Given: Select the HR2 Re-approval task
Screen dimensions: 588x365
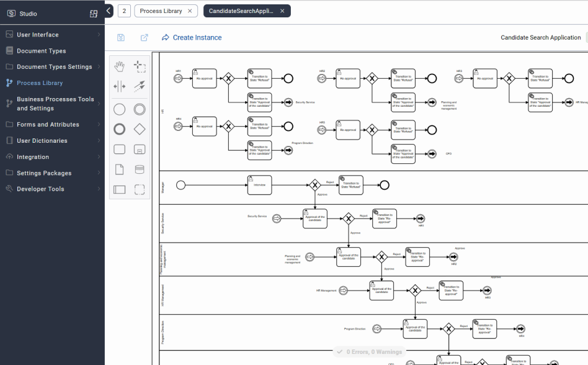Looking at the screenshot, I should click(348, 78).
